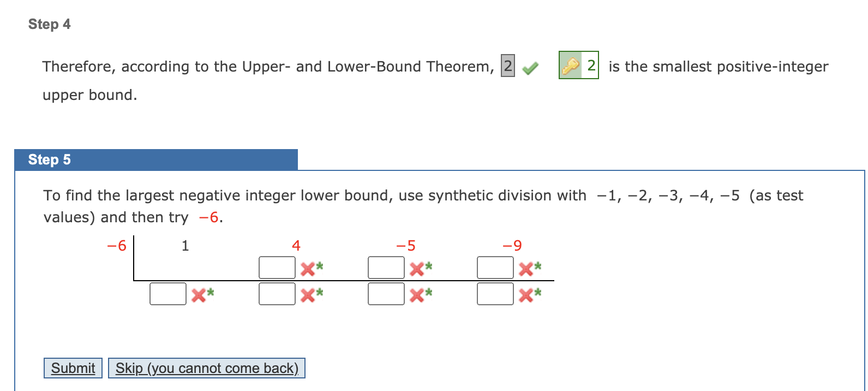
Task: Click the red X below coefficient −9
Action: tap(525, 268)
